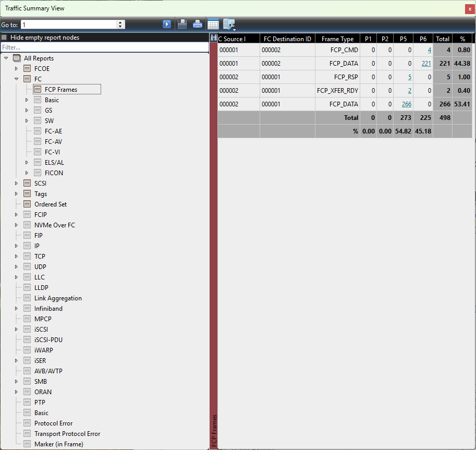Screen dimensions: 476x450
Task: Click the LLDP report icon
Action: (x=27, y=287)
